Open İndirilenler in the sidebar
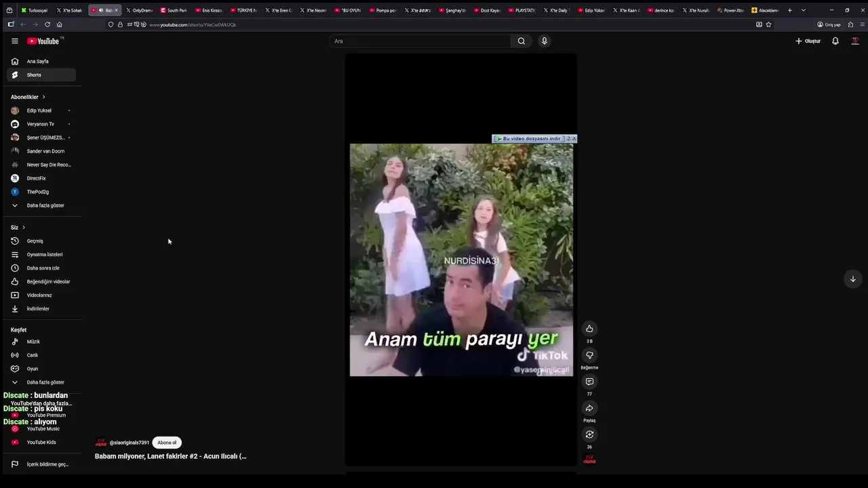The image size is (868, 488). pyautogui.click(x=41, y=308)
